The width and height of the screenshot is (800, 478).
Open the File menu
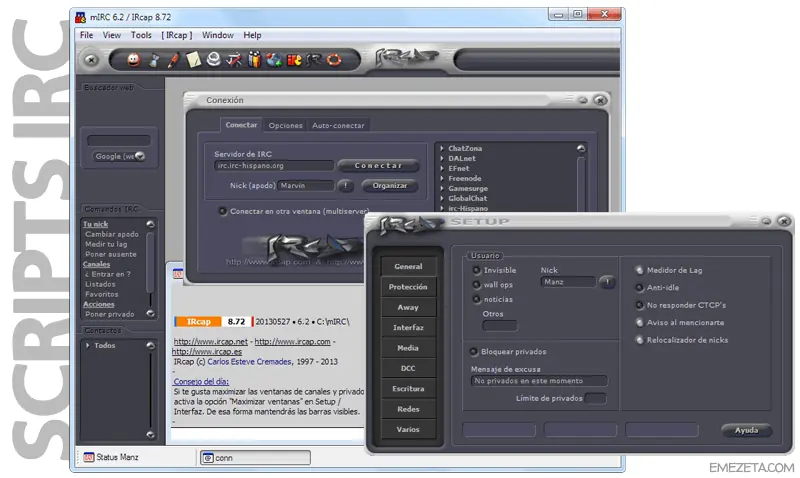[x=87, y=35]
